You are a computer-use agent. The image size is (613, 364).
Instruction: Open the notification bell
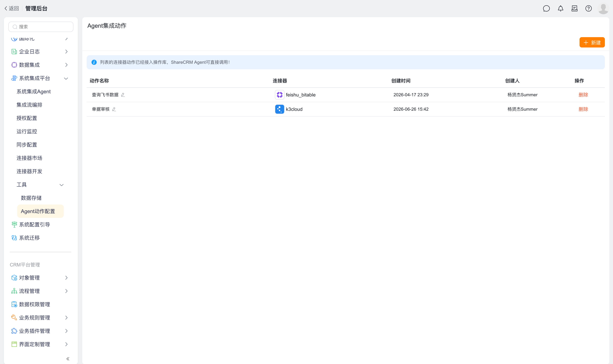click(x=560, y=8)
